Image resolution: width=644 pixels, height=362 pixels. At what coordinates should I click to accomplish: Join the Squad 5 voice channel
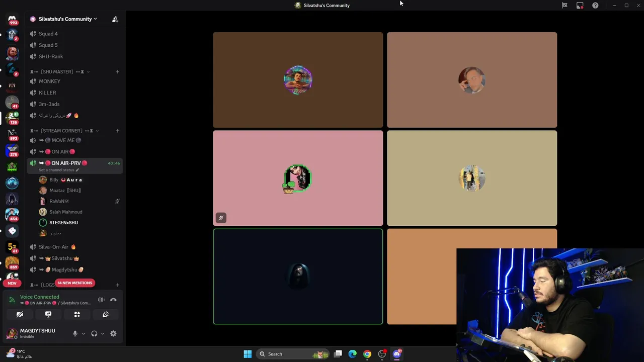74,45
